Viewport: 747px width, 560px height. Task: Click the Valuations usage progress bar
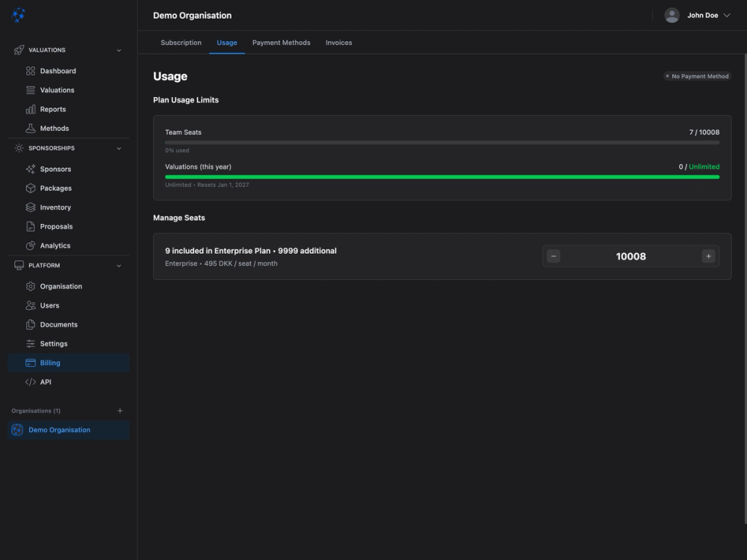[x=442, y=176]
